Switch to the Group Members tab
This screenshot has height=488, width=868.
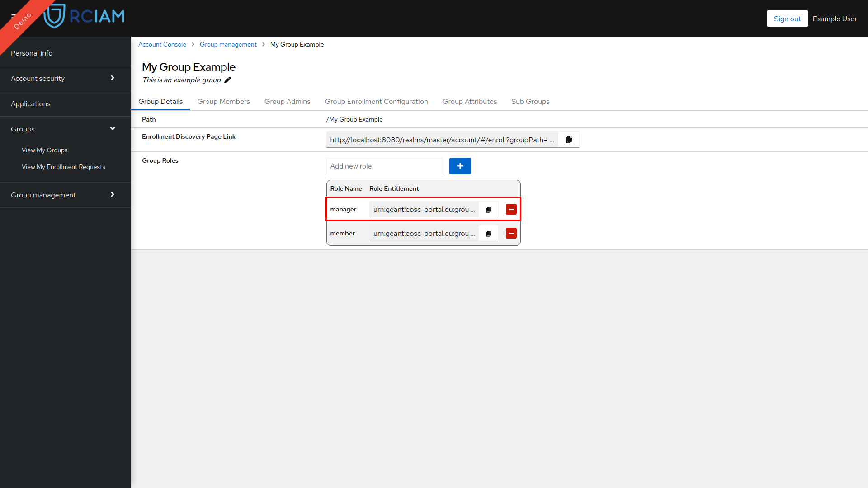[x=224, y=101]
